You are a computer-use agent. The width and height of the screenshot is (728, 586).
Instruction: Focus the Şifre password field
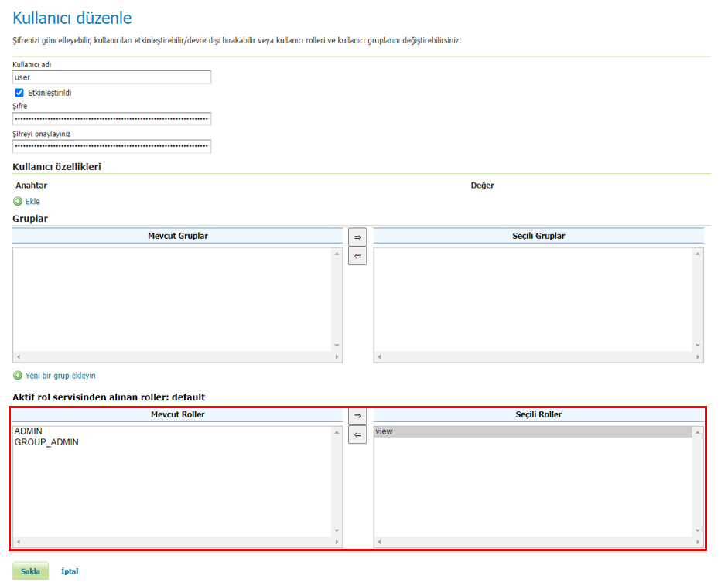point(112,119)
